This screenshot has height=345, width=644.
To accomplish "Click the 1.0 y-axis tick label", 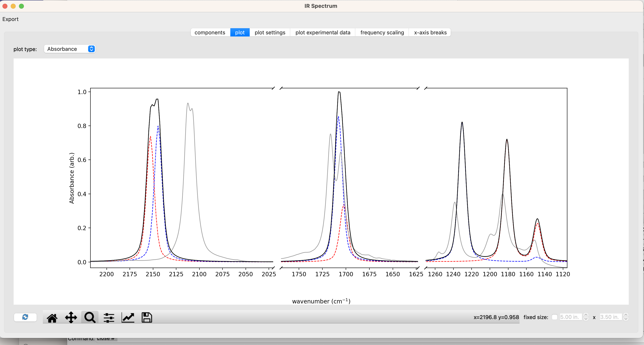I will (82, 92).
